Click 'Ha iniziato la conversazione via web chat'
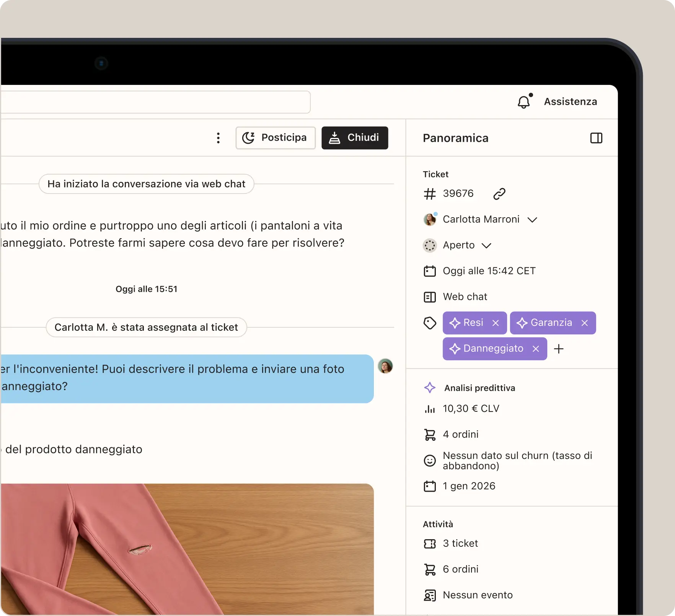675x616 pixels. (x=147, y=184)
